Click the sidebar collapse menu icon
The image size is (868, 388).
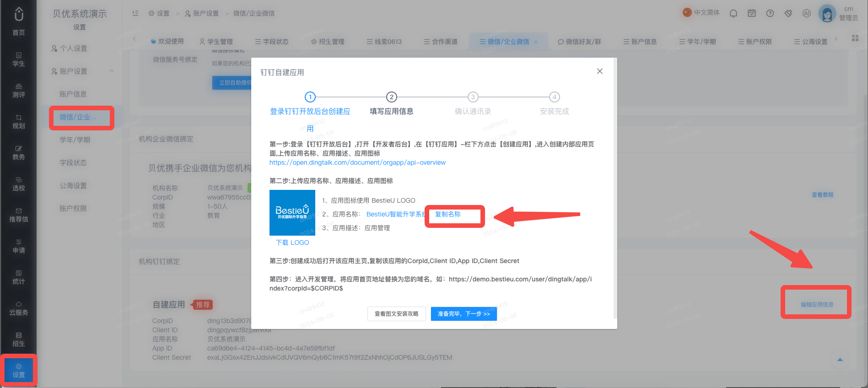pos(135,13)
